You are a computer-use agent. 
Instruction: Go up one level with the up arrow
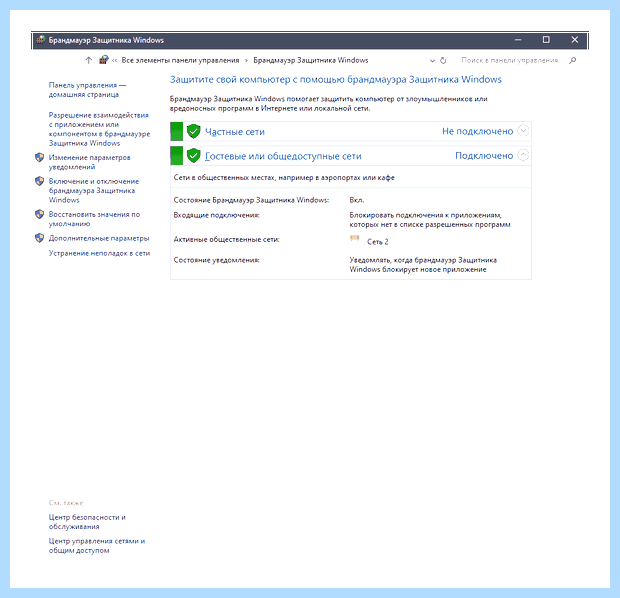(89, 60)
